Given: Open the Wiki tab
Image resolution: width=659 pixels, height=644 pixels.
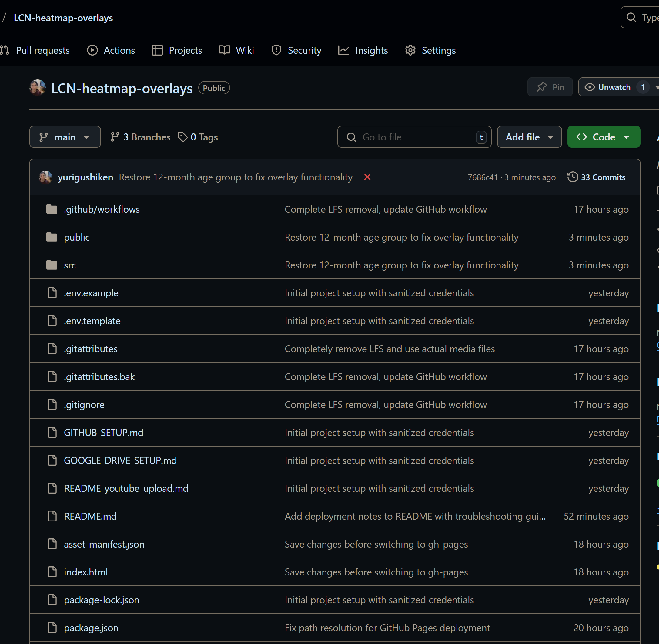Looking at the screenshot, I should coord(236,50).
